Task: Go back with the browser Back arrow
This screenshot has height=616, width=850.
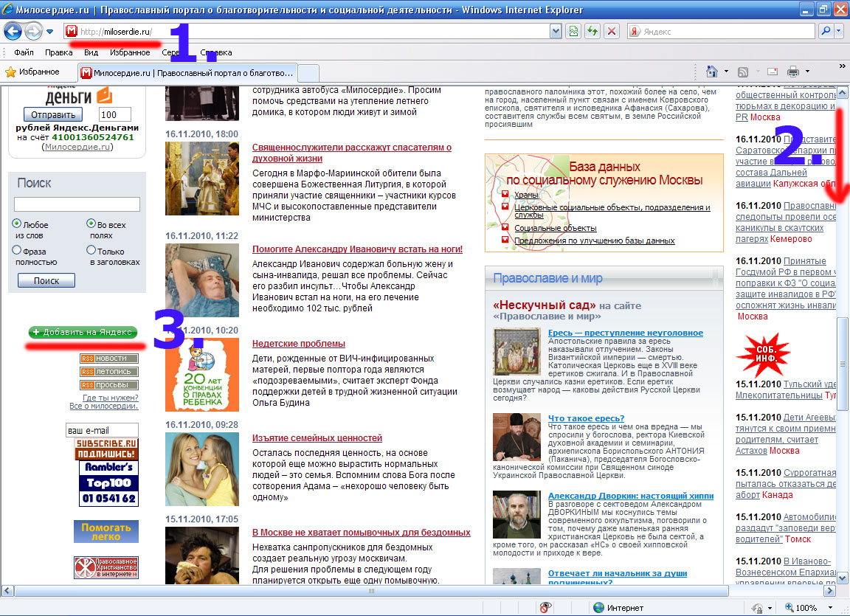Action: click(x=13, y=32)
